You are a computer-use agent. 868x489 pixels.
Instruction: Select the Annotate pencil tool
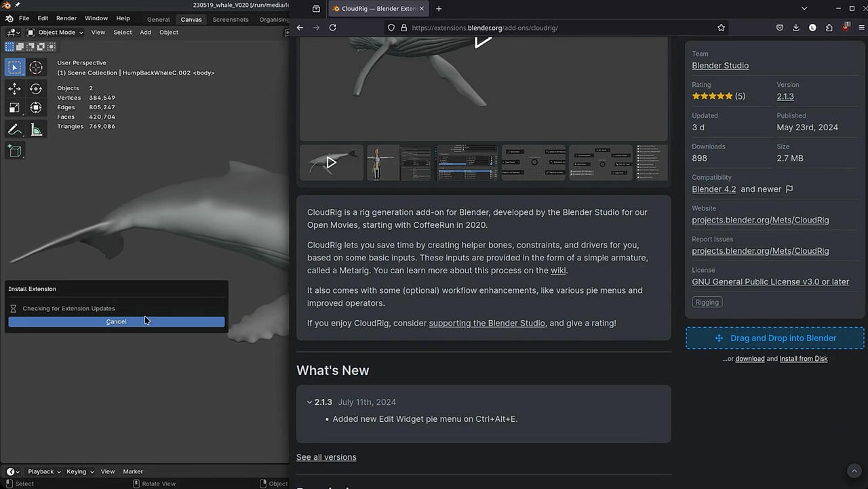pos(14,130)
